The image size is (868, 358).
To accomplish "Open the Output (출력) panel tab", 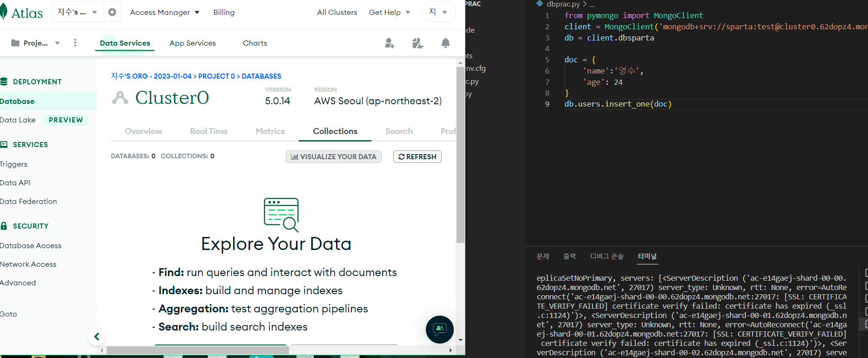I will point(569,257).
